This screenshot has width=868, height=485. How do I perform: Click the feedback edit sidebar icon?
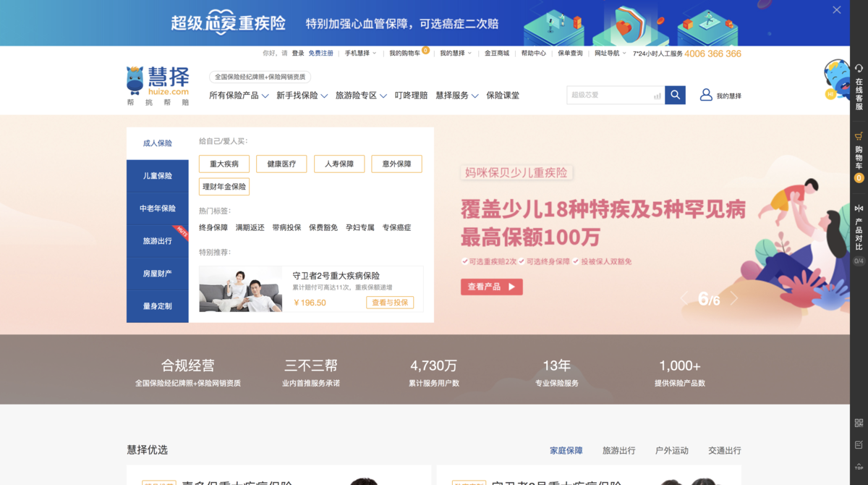[859, 444]
